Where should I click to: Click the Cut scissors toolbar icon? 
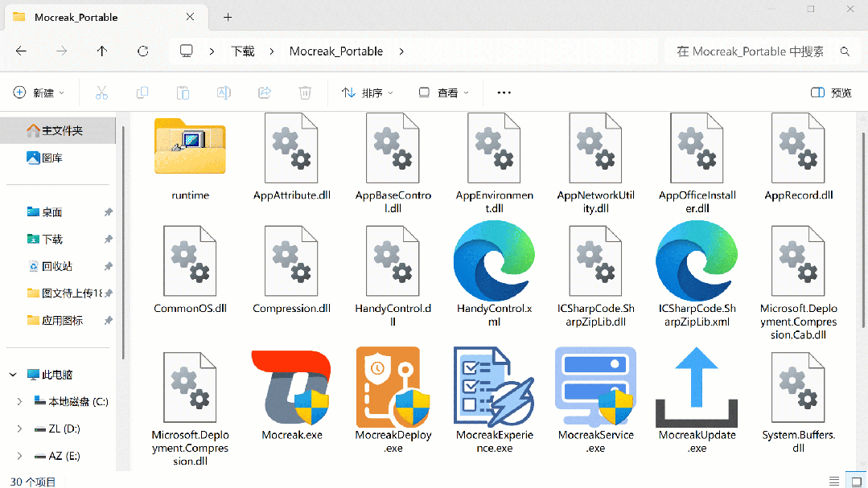click(x=101, y=92)
